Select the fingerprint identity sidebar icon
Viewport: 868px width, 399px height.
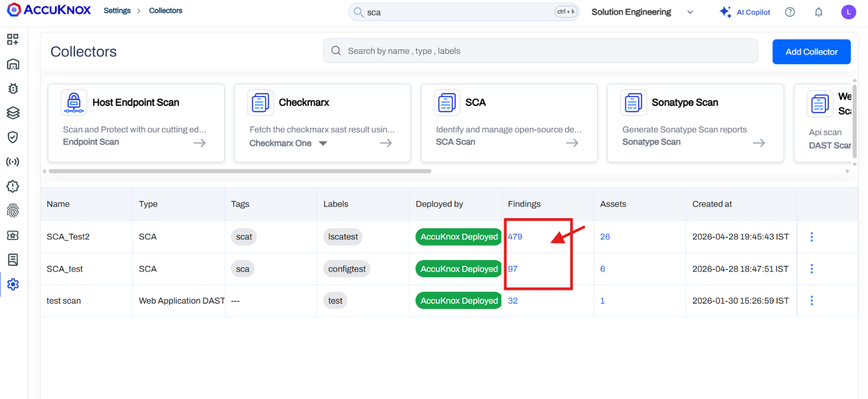(x=13, y=210)
